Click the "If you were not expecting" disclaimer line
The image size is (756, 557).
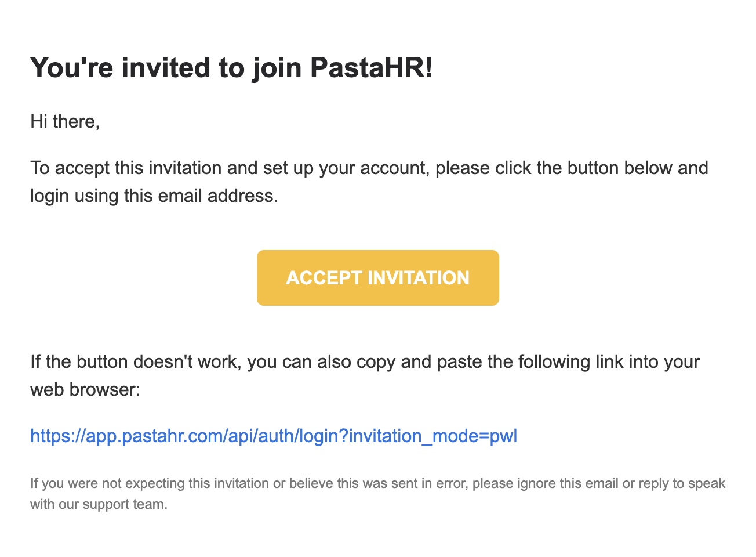(x=377, y=483)
